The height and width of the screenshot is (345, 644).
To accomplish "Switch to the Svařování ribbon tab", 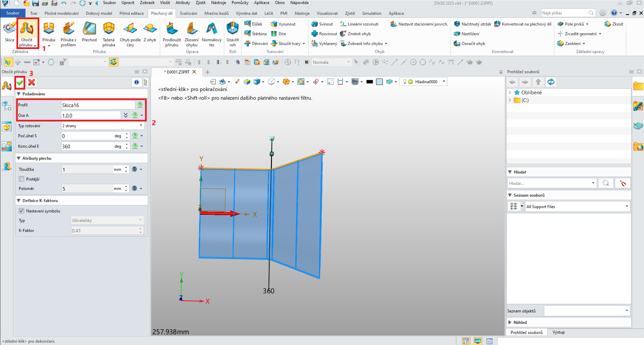I will coord(188,13).
